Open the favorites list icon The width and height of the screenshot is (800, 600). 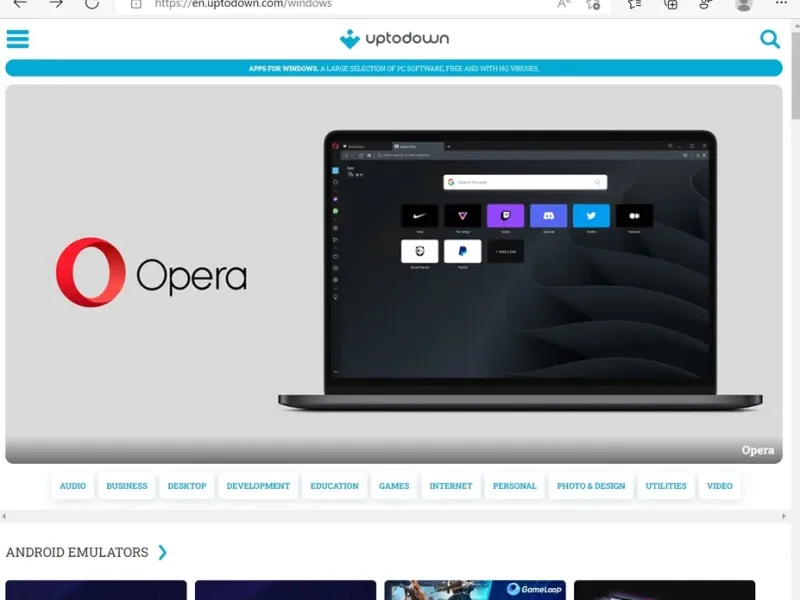click(634, 4)
